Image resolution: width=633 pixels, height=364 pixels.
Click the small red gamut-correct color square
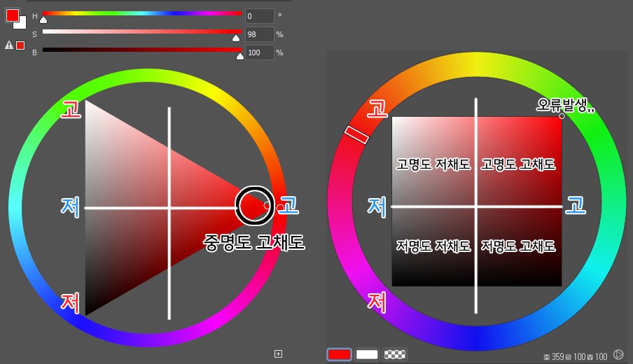tap(20, 45)
